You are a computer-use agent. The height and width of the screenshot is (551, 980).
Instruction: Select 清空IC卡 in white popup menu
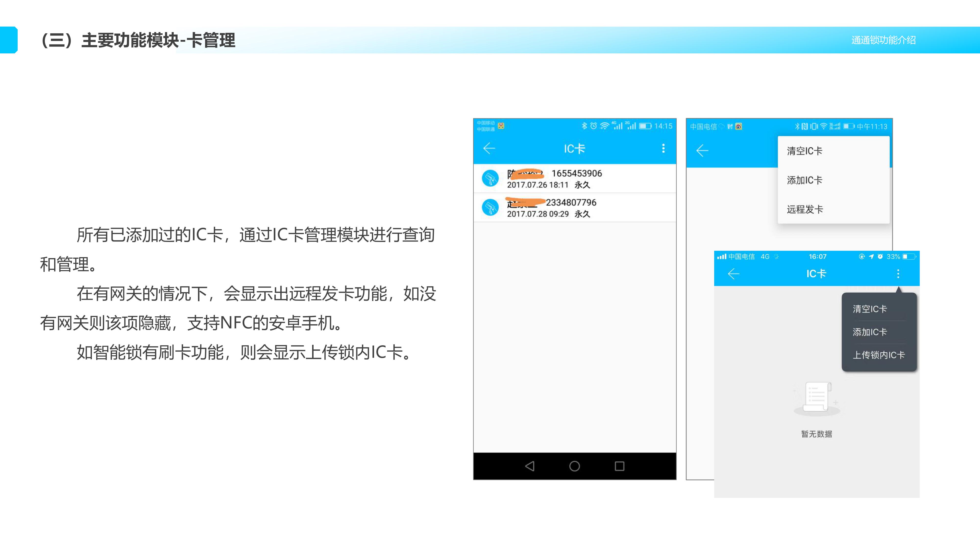pyautogui.click(x=804, y=151)
